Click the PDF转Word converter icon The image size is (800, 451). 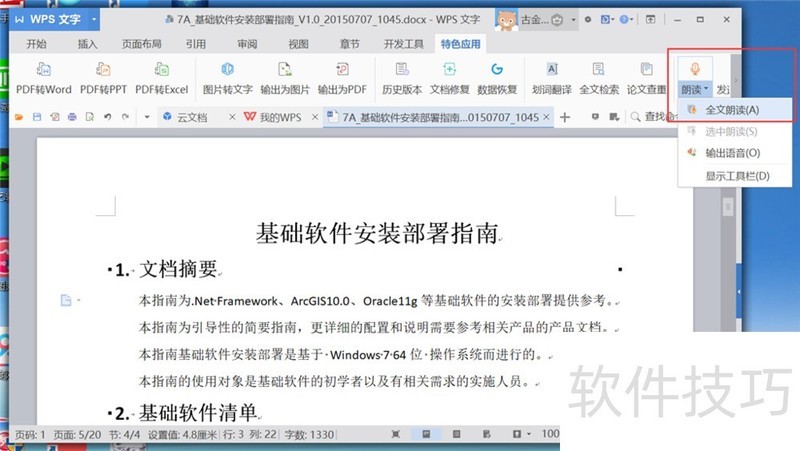(44, 69)
